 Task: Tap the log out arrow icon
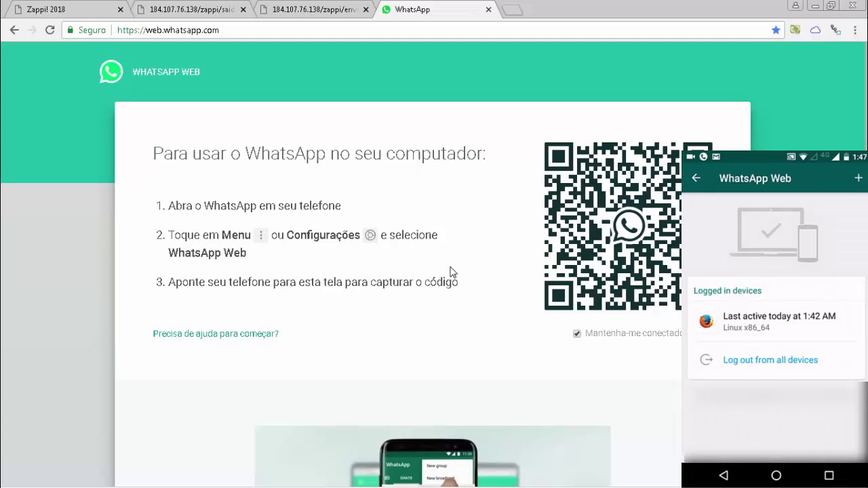pyautogui.click(x=706, y=360)
